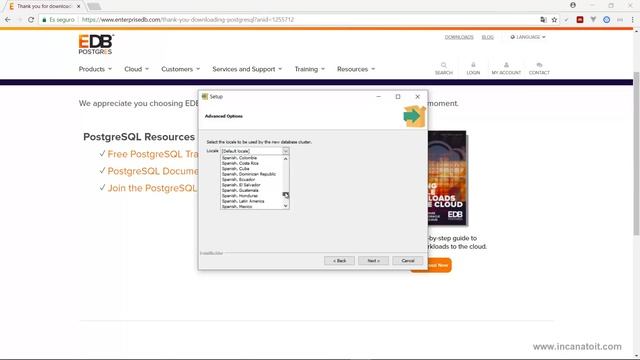Click the Contact icon in site header
Image resolution: width=640 pixels, height=360 pixels.
[x=539, y=65]
